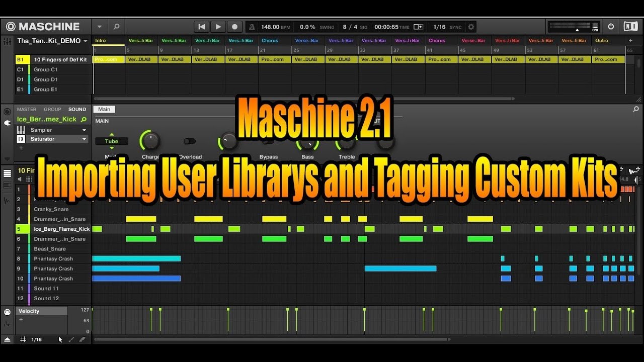Add a new scene with plus icon
Screen dimensions: 644x362
click(630, 41)
